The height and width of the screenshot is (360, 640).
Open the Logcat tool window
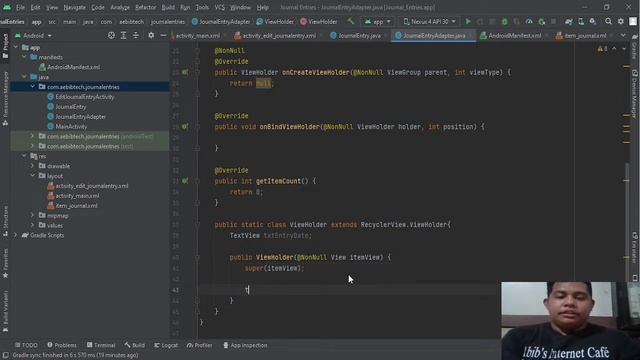(x=166, y=345)
